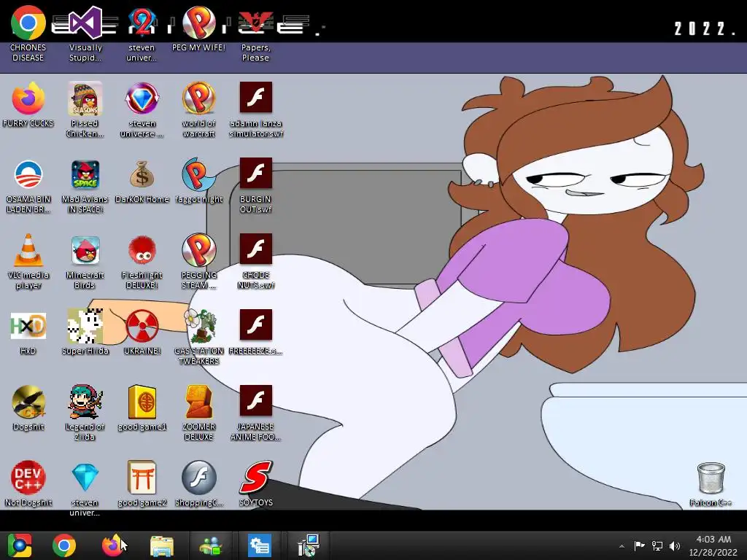
Task: Open the network computer taskbar program
Action: [309, 545]
